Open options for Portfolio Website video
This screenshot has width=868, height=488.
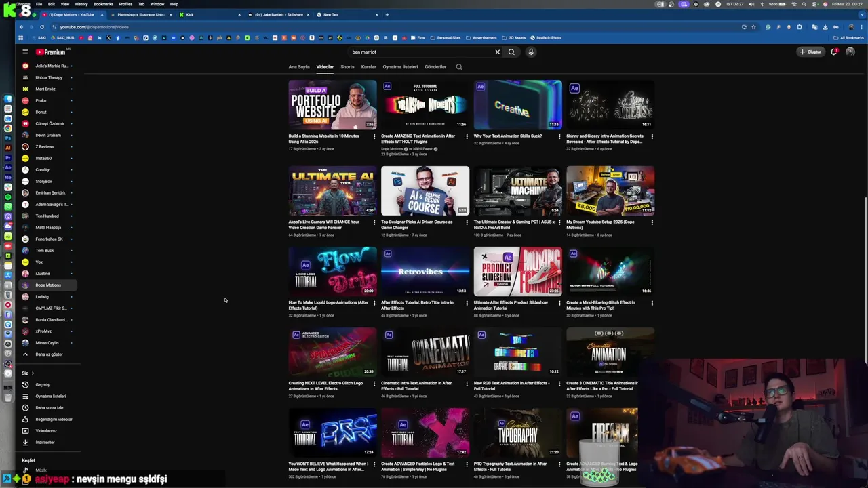coord(374,136)
